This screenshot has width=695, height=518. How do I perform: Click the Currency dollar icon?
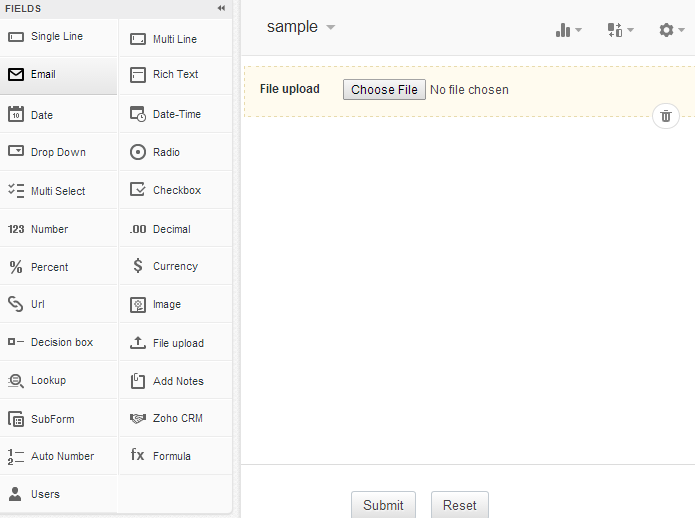tap(138, 266)
